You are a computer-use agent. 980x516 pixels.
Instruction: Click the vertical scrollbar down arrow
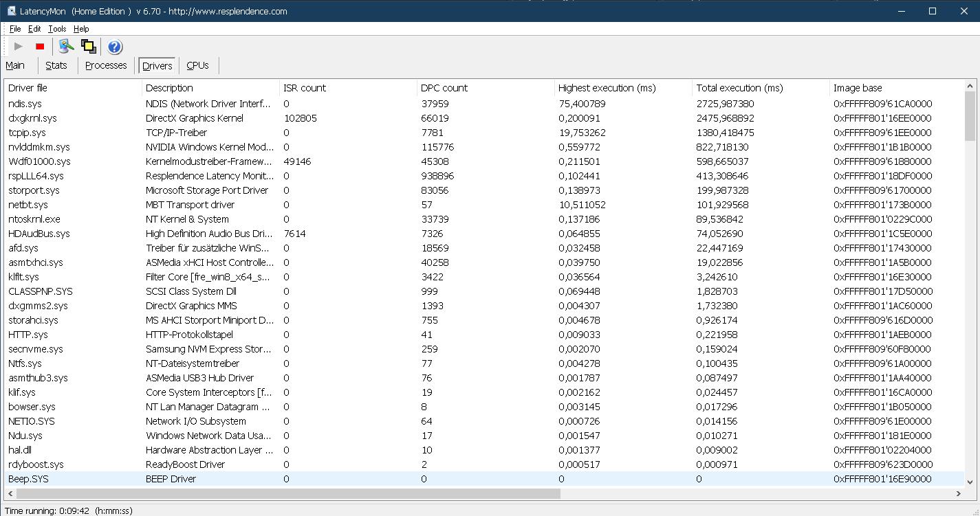coord(970,482)
